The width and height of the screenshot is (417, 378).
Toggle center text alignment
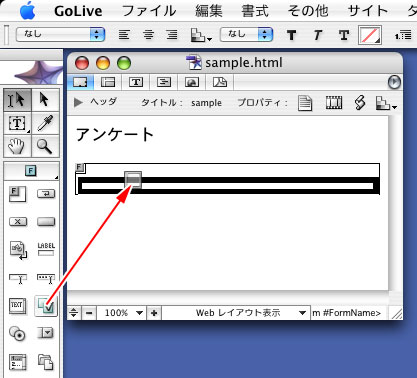coord(149,34)
